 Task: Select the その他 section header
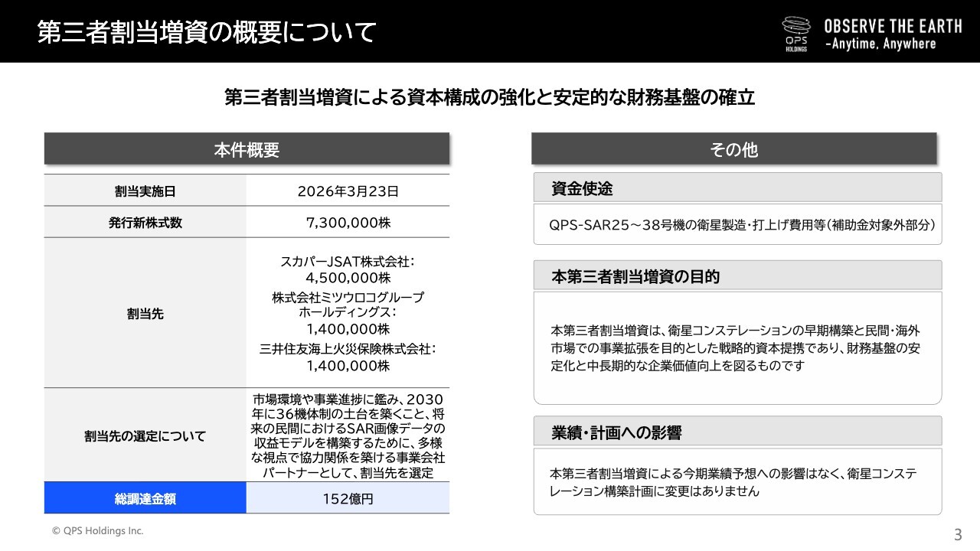(x=733, y=149)
